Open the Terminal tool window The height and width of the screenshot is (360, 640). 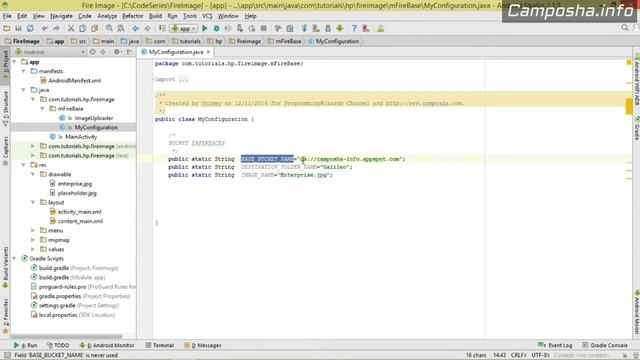160,345
